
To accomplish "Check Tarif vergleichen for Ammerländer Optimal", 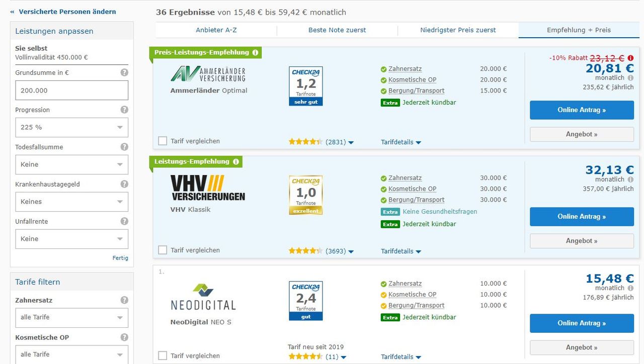I will 163,141.
